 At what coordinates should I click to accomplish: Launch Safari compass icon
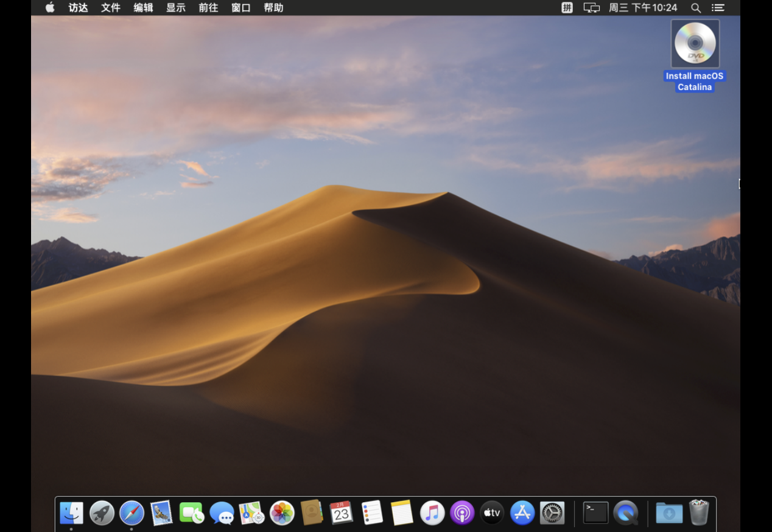(132, 513)
